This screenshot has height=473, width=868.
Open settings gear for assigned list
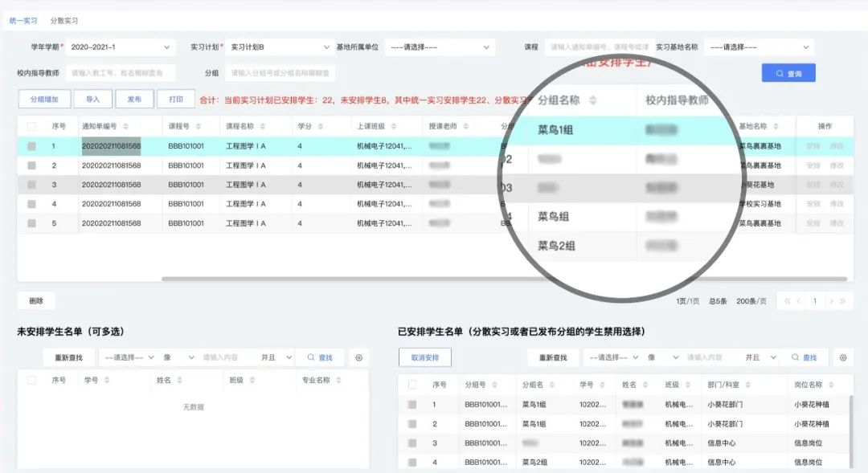click(843, 358)
